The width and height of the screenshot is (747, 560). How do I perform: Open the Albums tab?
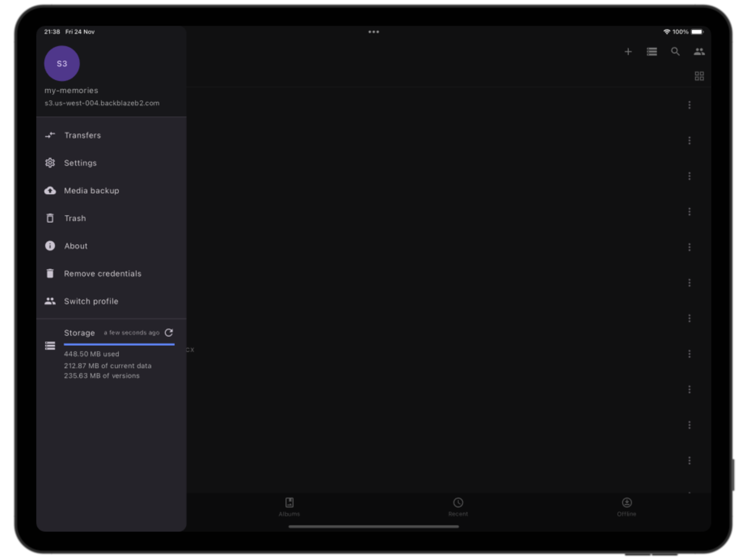(289, 508)
